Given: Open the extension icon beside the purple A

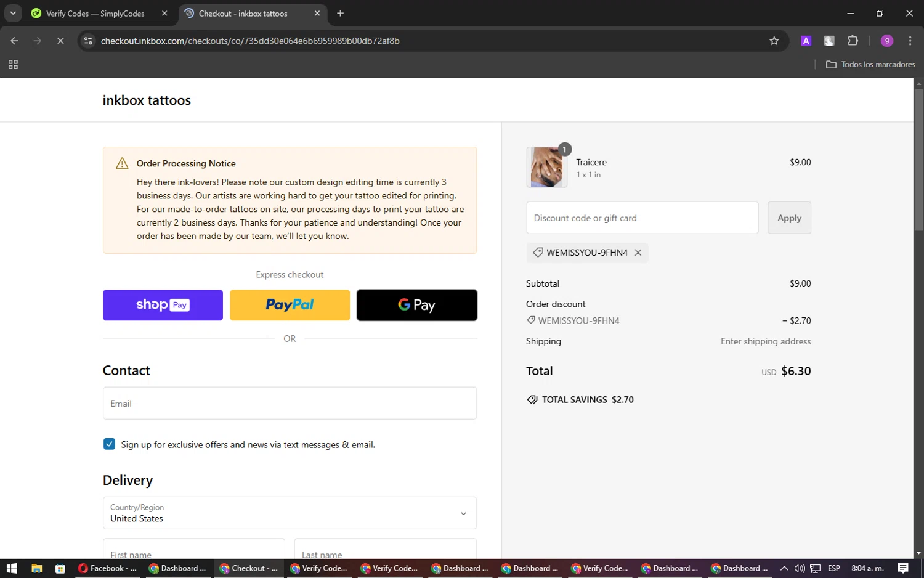Looking at the screenshot, I should click(829, 41).
